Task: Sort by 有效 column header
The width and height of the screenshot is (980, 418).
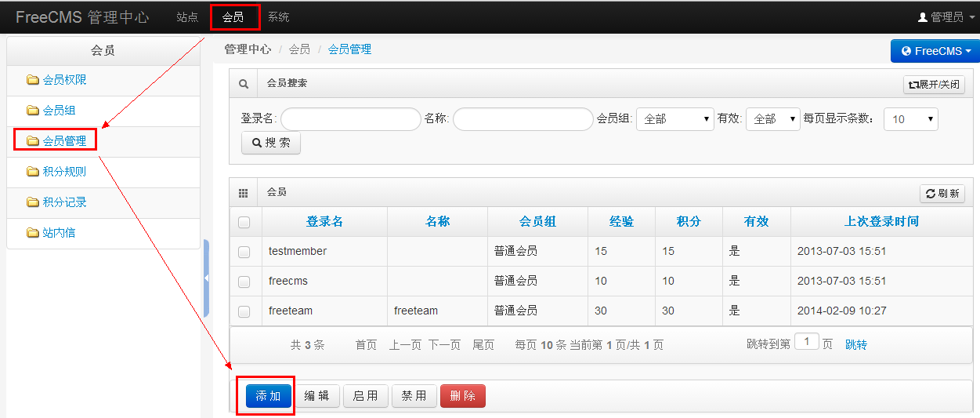Action: (x=756, y=222)
